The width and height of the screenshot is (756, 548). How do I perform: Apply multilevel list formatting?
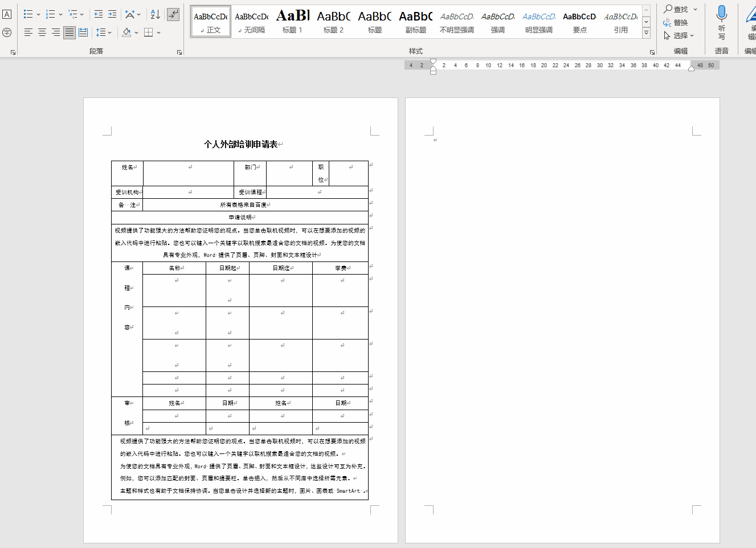pos(72,14)
